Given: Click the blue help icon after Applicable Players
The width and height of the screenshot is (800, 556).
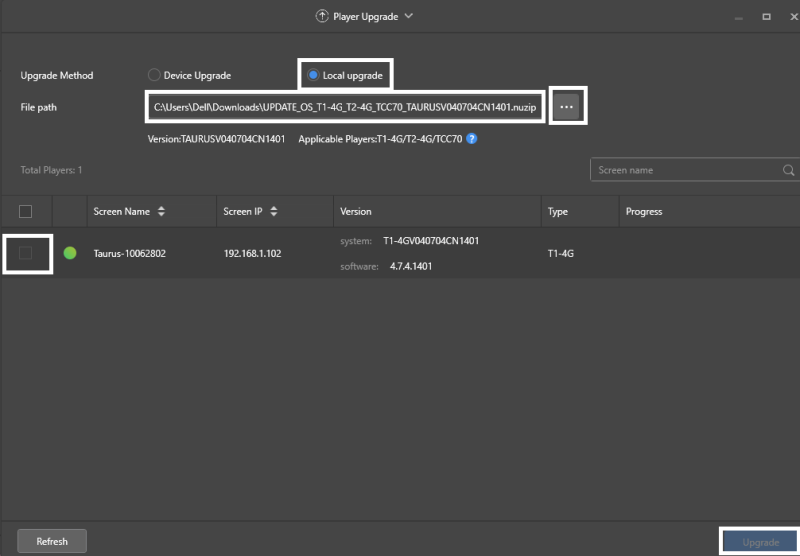Looking at the screenshot, I should coord(472,139).
